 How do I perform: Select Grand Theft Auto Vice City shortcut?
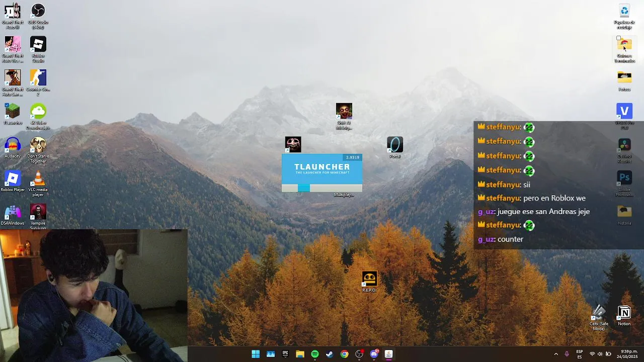[x=13, y=49]
